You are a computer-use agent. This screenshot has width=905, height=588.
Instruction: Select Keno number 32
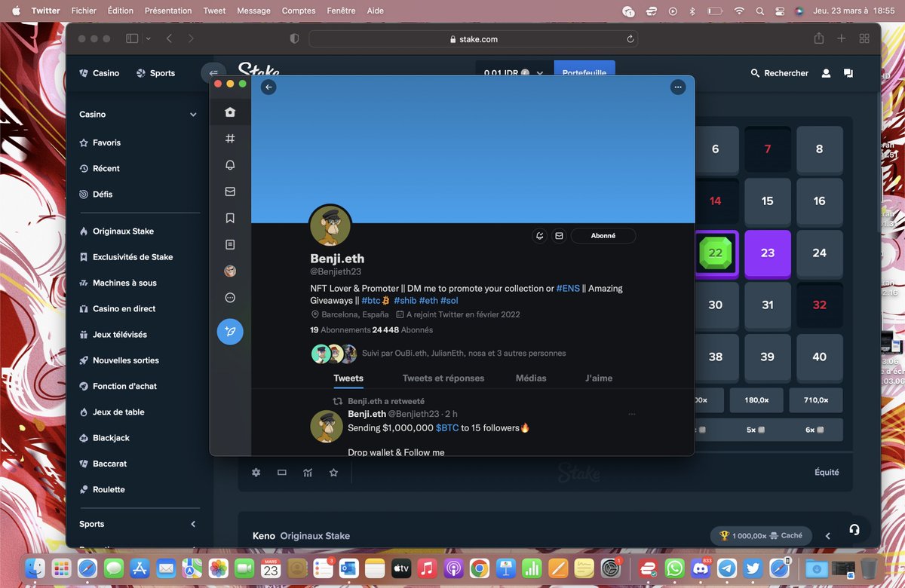click(x=820, y=305)
